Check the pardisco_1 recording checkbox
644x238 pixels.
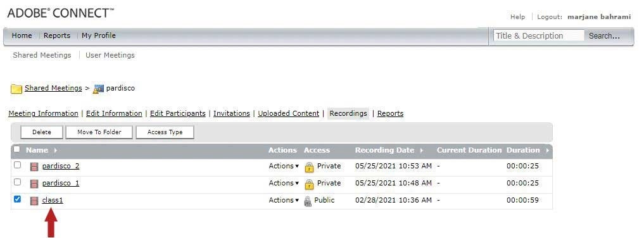point(17,182)
